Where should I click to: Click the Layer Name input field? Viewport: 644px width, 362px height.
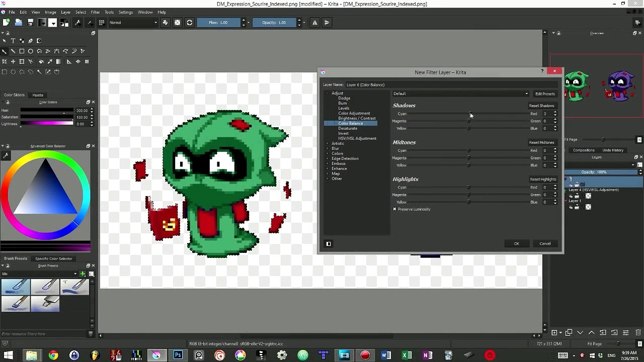click(452, 84)
